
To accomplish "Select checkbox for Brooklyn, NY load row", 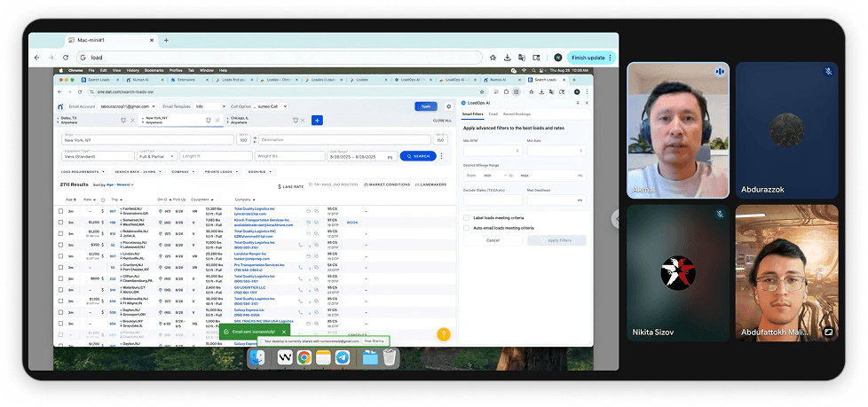I will tap(61, 324).
